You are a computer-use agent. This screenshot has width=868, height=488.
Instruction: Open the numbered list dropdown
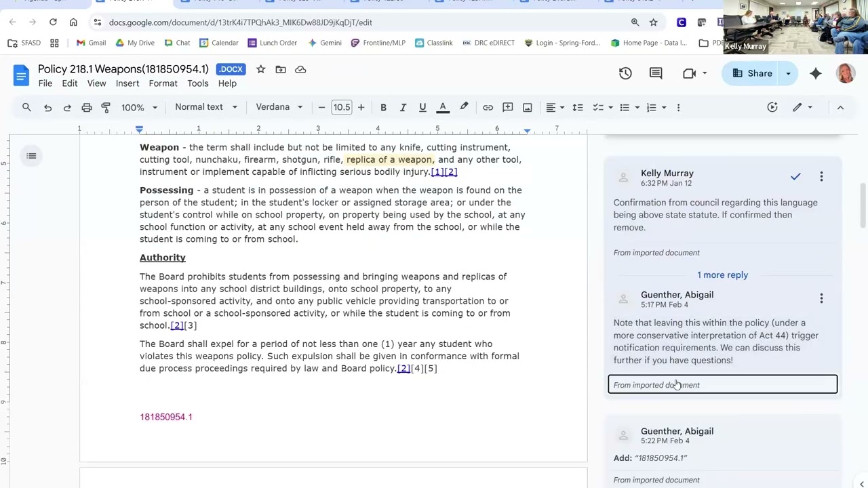[656, 107]
